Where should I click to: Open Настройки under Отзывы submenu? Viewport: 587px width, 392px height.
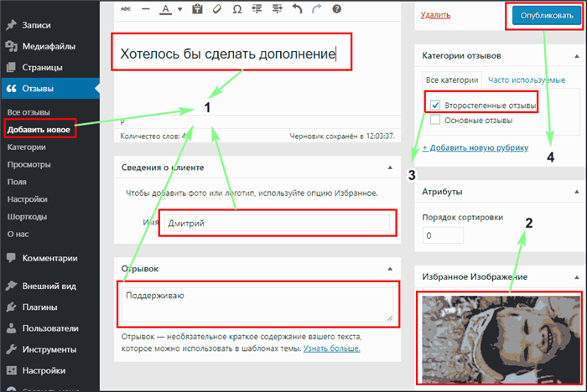28,199
